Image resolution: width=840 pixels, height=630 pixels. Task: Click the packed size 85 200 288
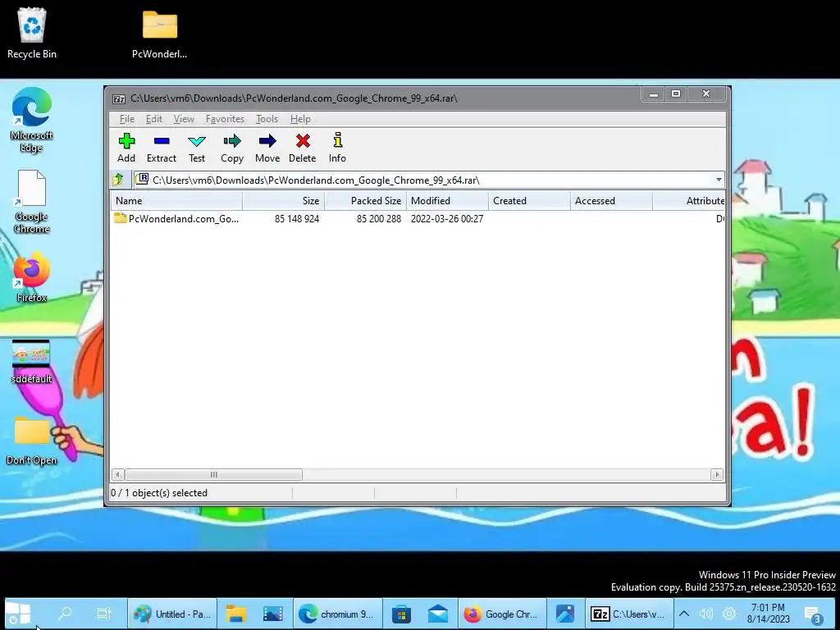[379, 218]
